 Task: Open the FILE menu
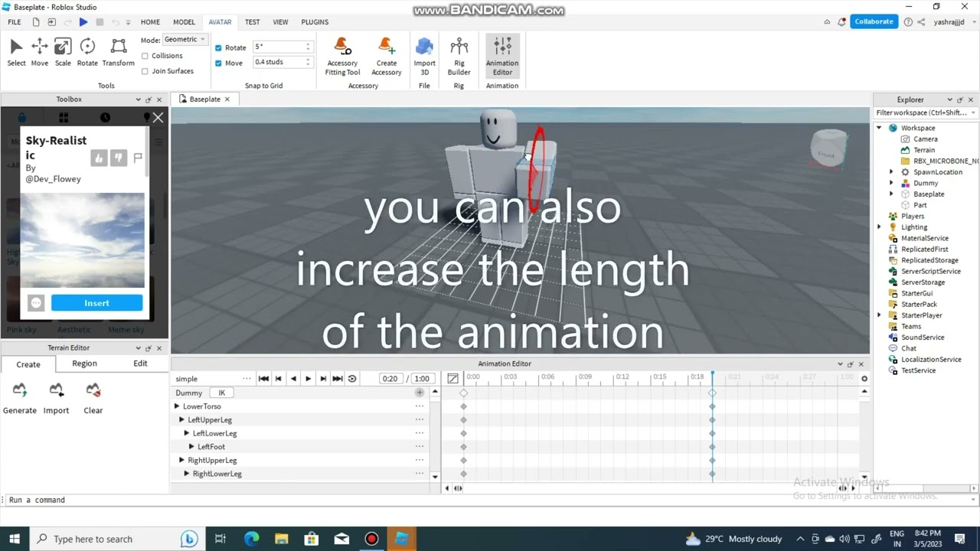[x=15, y=22]
